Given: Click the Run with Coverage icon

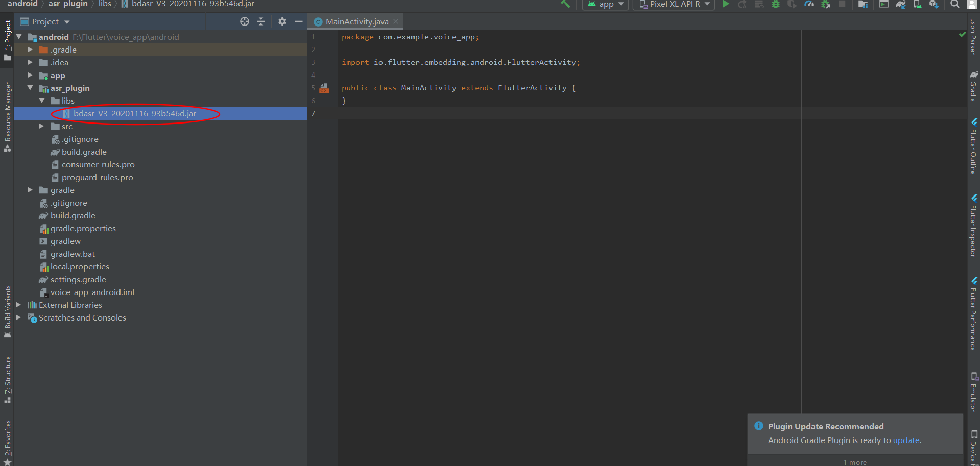Looking at the screenshot, I should point(792,4).
